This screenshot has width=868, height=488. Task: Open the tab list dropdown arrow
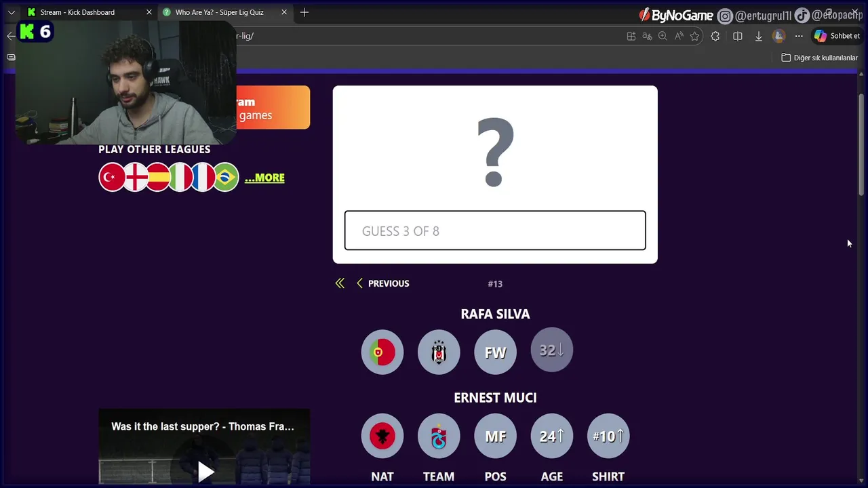(x=11, y=12)
